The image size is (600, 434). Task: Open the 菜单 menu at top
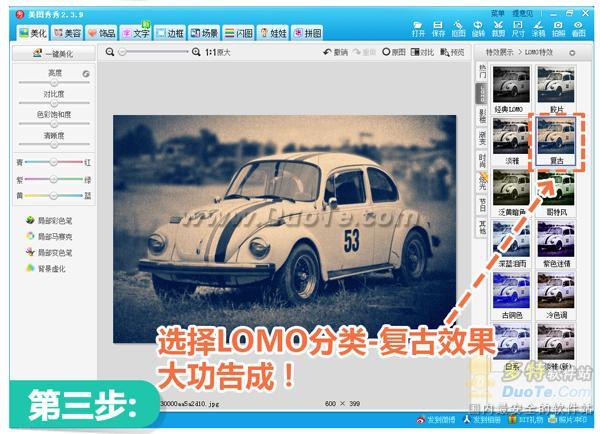tap(497, 13)
